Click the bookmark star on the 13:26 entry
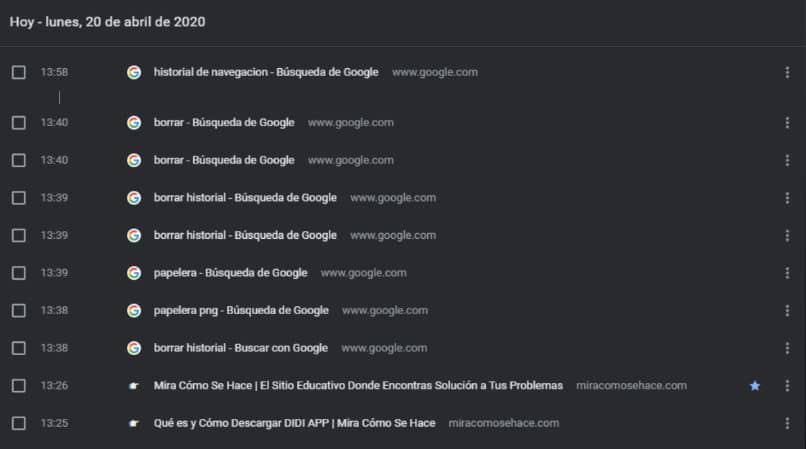The width and height of the screenshot is (806, 449). click(x=754, y=386)
